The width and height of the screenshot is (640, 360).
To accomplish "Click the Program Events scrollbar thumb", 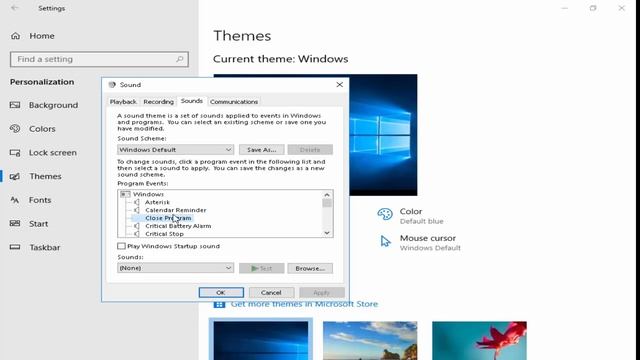I will pos(327,203).
